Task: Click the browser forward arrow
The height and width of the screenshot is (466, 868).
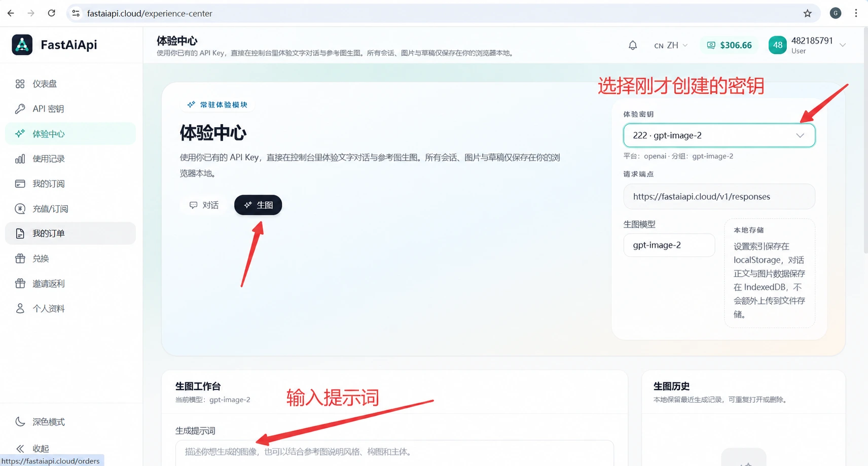Action: (31, 13)
